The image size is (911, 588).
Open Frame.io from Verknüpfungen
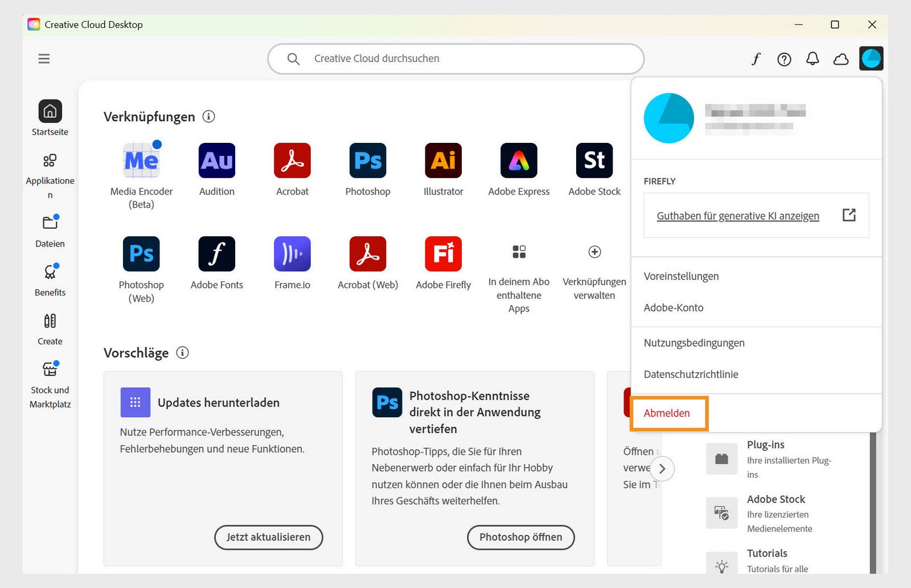coord(292,254)
